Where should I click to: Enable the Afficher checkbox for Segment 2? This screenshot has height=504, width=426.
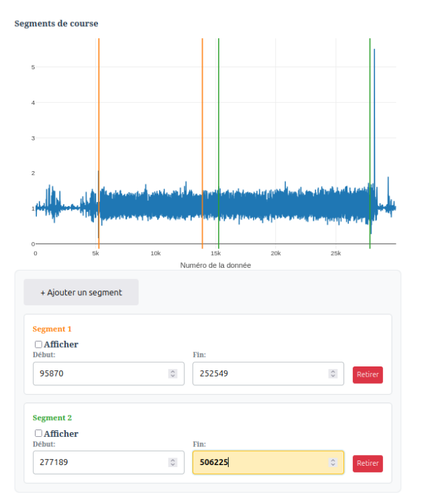[38, 434]
